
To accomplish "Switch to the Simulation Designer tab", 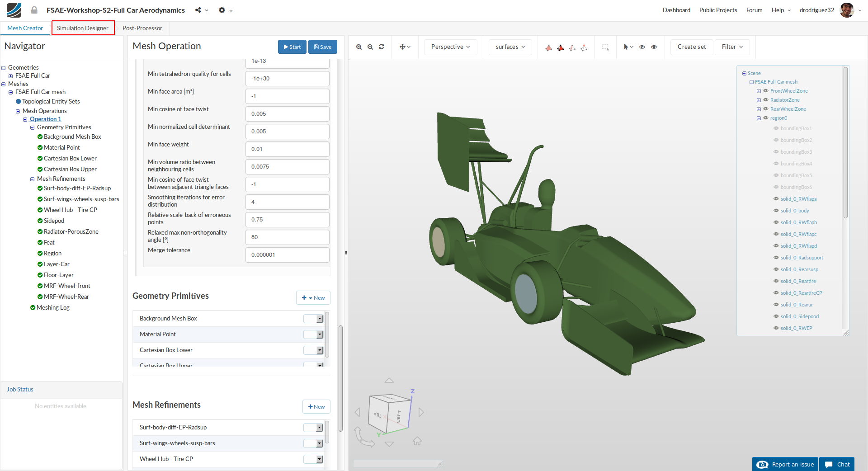I will click(83, 28).
